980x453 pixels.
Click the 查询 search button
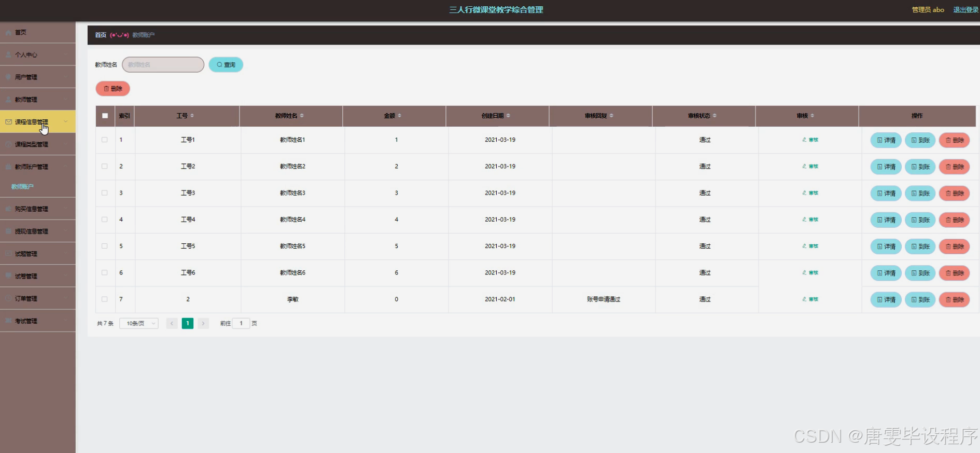[226, 65]
